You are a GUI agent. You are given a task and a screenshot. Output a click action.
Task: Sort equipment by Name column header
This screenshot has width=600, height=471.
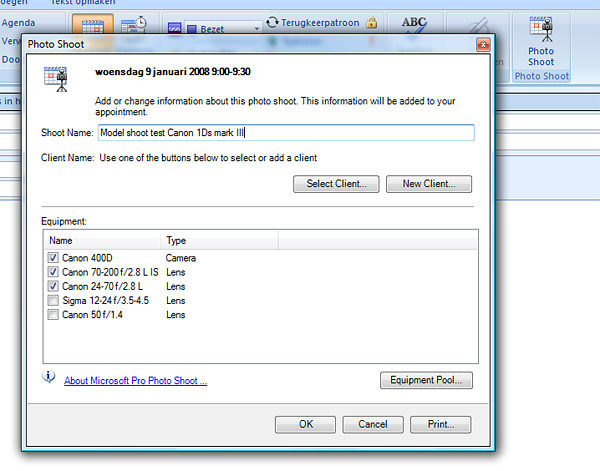pyautogui.click(x=102, y=241)
